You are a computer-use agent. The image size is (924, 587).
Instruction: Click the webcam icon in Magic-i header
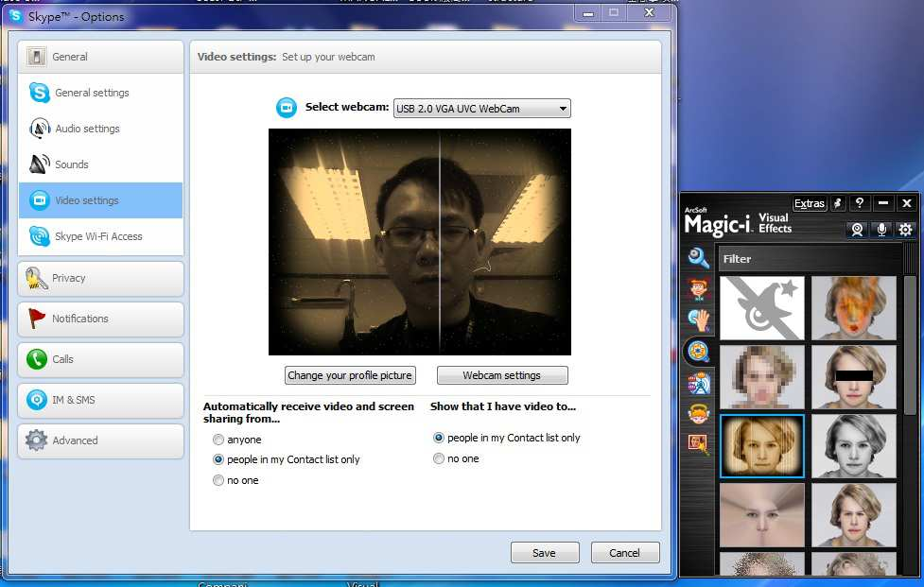point(858,229)
